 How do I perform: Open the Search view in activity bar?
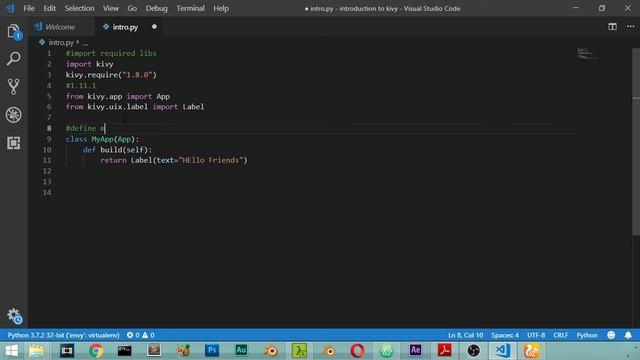(13, 59)
